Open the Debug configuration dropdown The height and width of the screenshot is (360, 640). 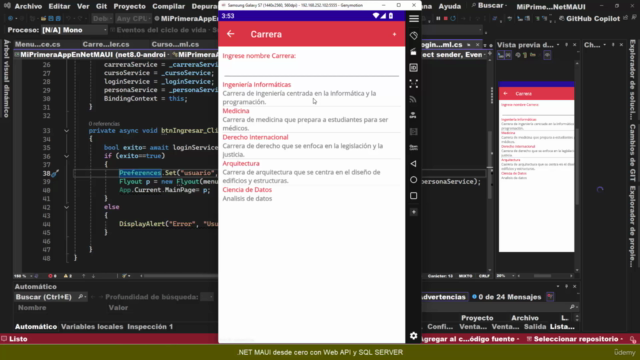pyautogui.click(x=101, y=19)
